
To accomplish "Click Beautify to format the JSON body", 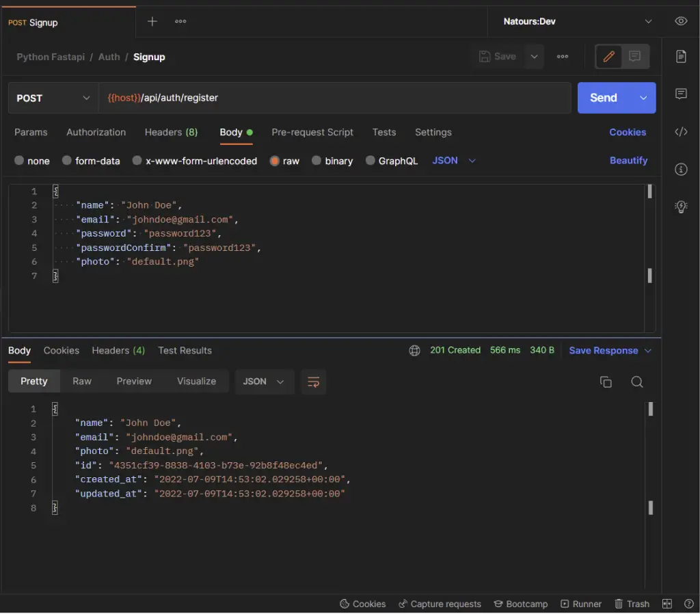I will 628,161.
